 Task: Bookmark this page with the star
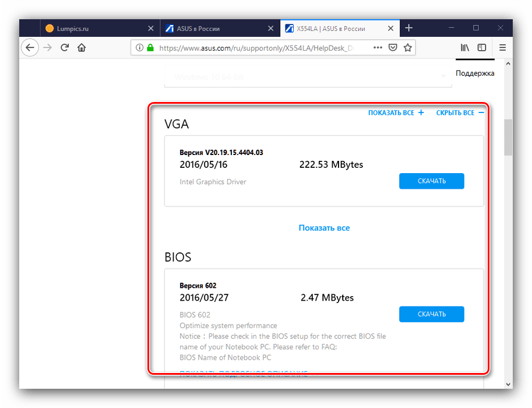(x=408, y=48)
